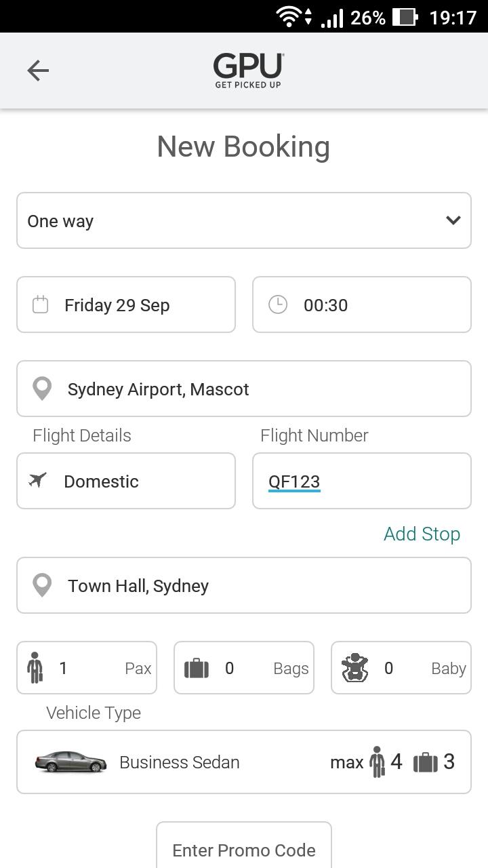Open the Business Sedan vehicle type selector
488x868 pixels.
[x=244, y=762]
